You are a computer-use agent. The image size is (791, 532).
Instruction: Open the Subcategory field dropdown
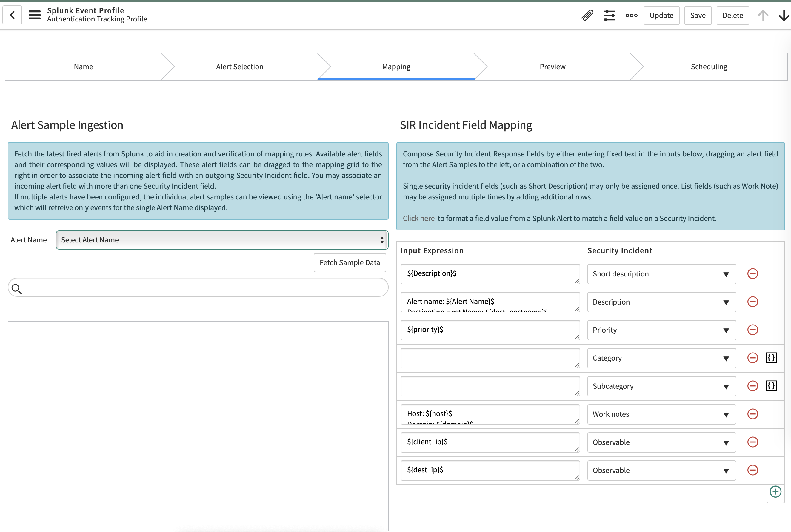coord(661,386)
